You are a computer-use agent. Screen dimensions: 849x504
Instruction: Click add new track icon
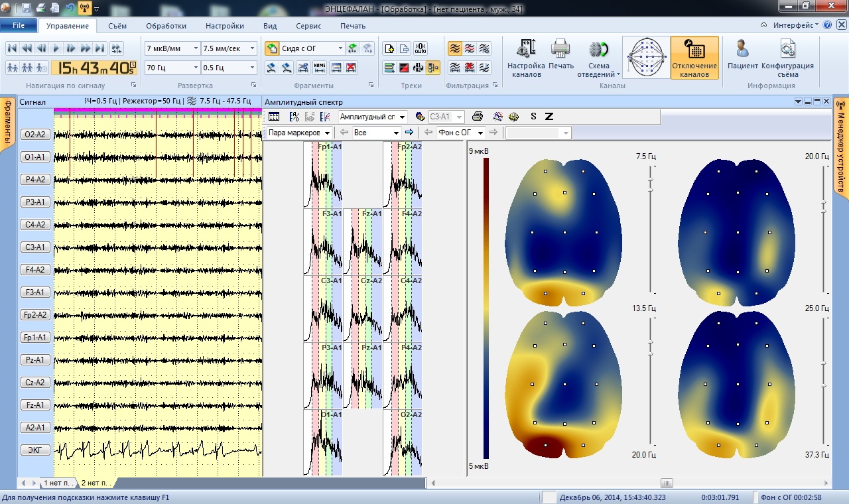(x=389, y=48)
